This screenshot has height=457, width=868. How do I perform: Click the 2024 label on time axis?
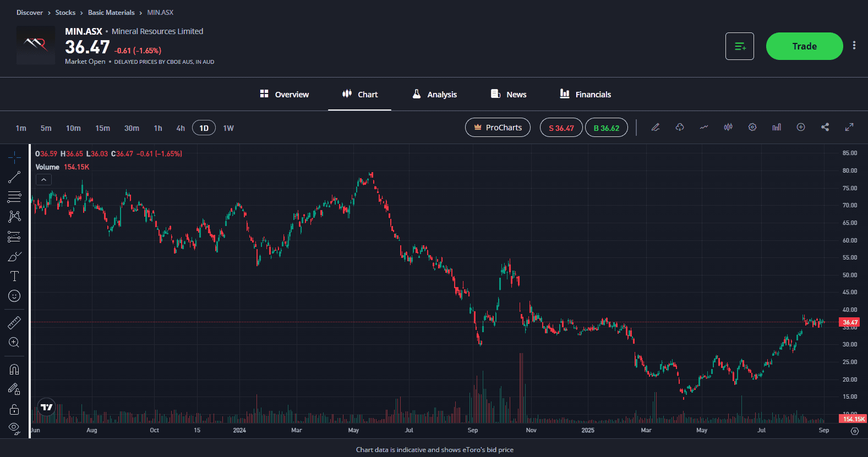click(x=239, y=430)
